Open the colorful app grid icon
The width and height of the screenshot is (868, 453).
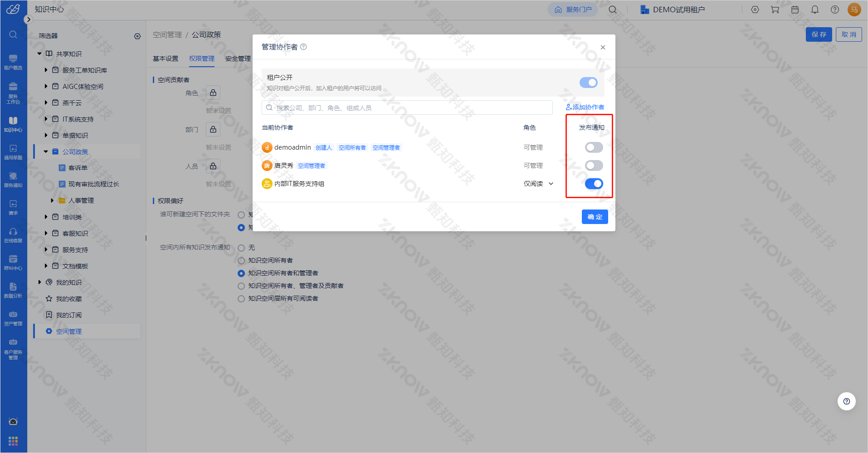point(13,441)
